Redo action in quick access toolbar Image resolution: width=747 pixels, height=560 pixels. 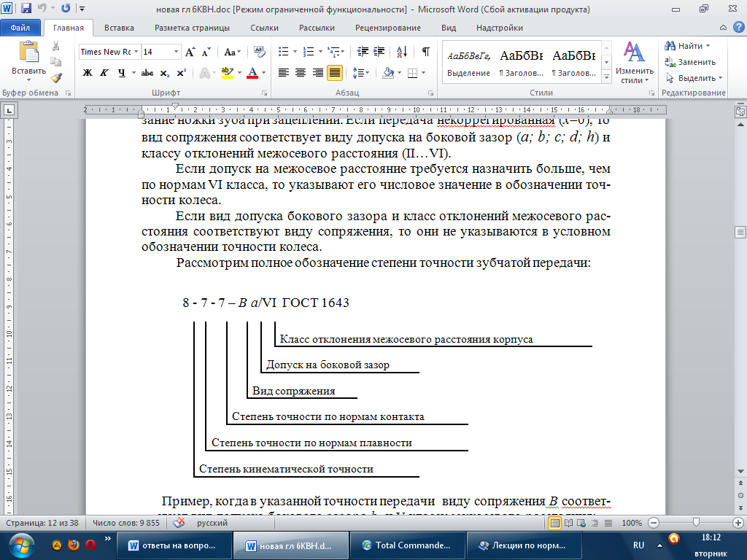pos(66,9)
